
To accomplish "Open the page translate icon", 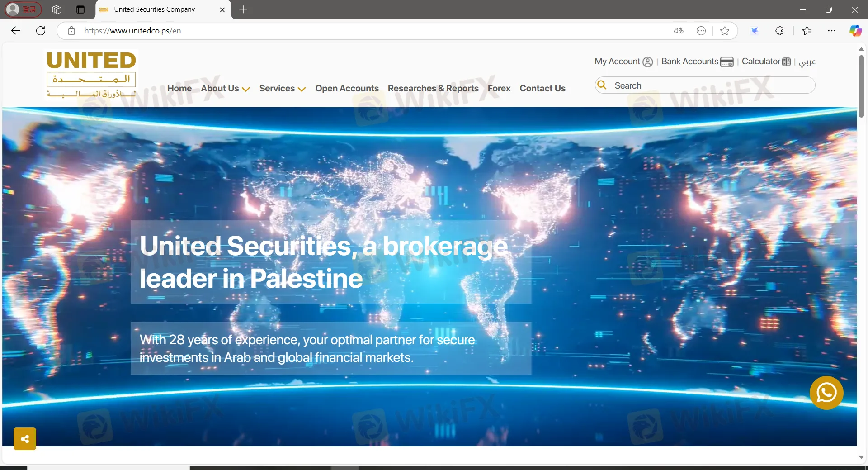I will tap(679, 31).
